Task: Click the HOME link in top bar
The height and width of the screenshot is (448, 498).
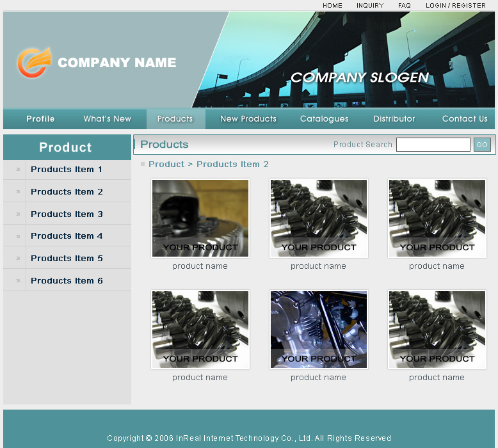Action: pyautogui.click(x=332, y=6)
